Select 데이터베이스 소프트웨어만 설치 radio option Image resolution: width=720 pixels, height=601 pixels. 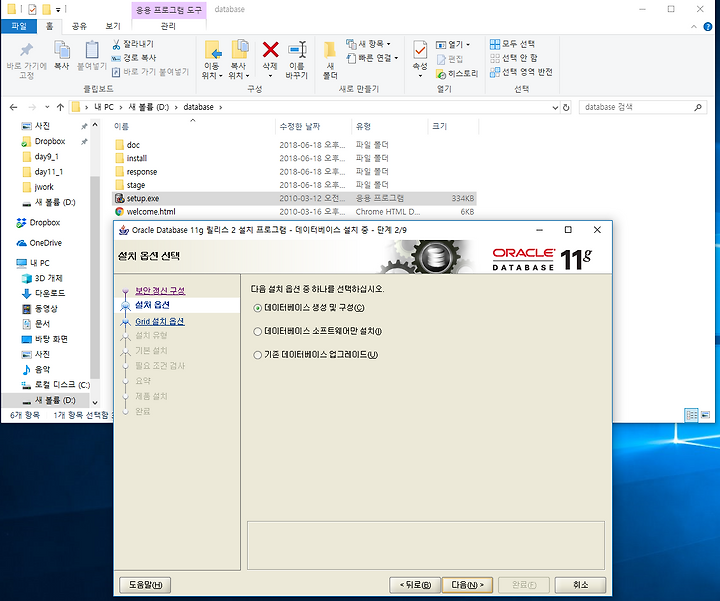pos(258,331)
